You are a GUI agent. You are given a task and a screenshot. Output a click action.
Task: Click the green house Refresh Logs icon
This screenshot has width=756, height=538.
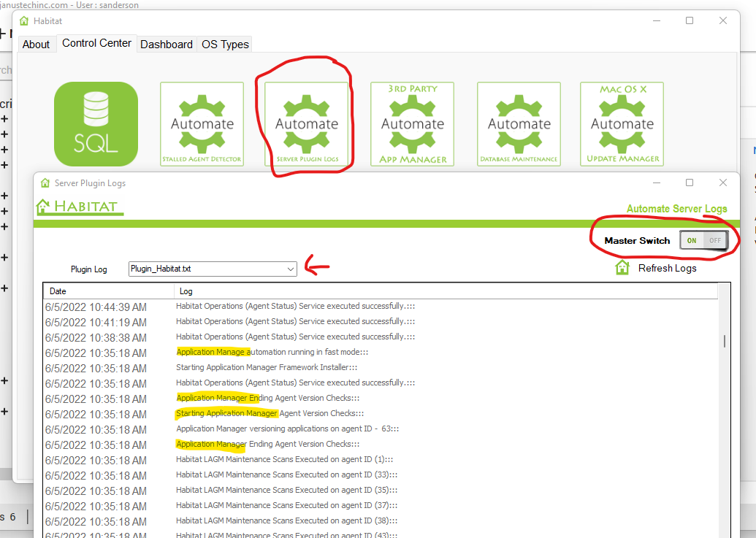622,268
